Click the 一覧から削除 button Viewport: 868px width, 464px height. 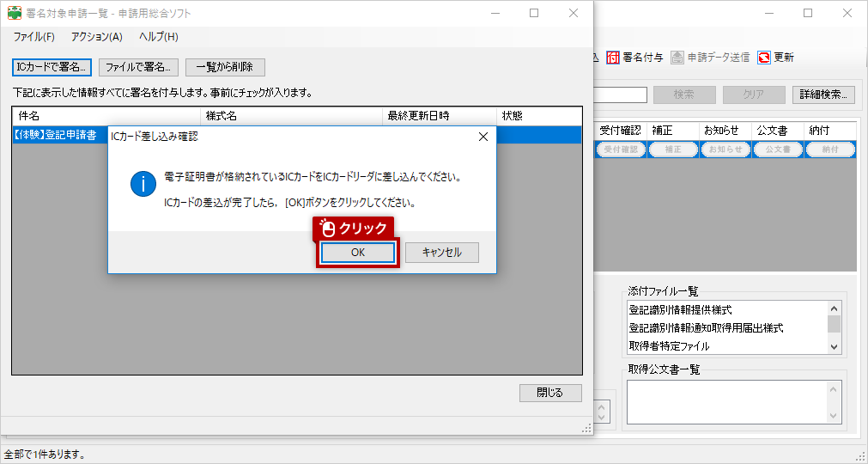coord(225,68)
